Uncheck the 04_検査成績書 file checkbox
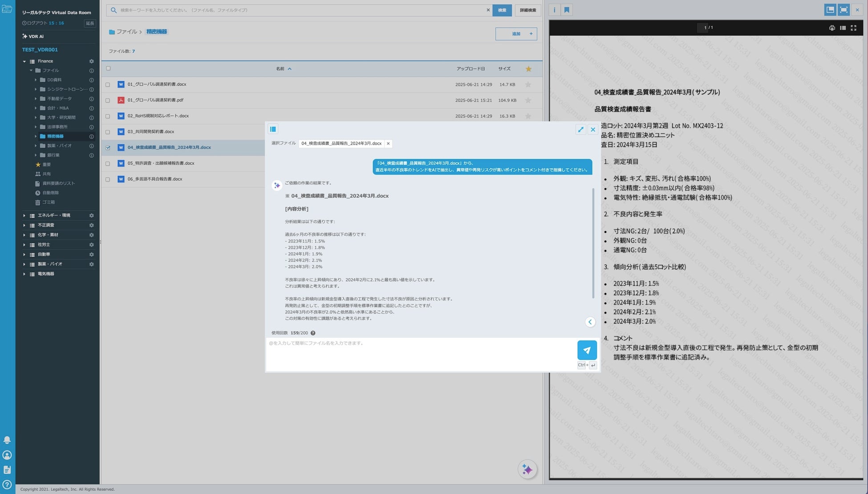The width and height of the screenshot is (868, 494). tap(108, 148)
